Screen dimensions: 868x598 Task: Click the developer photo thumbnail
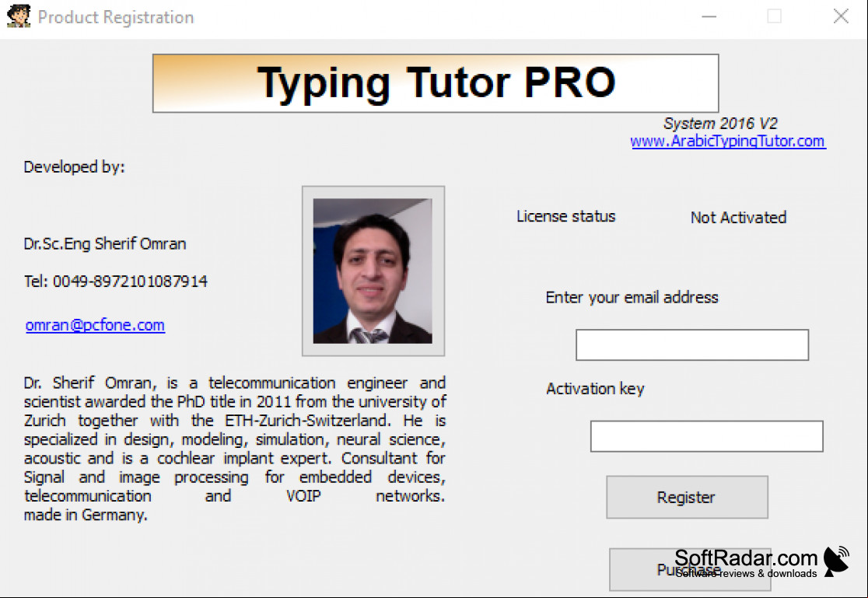[373, 271]
